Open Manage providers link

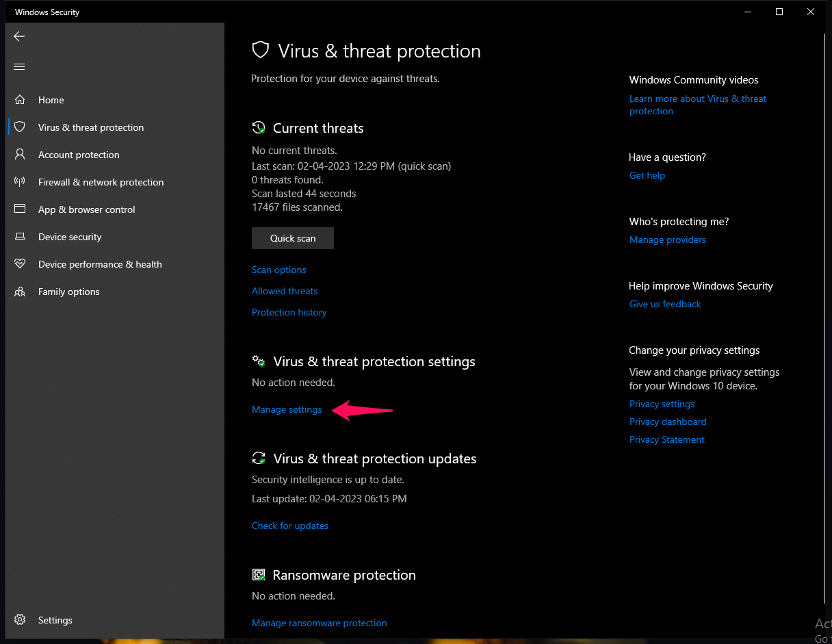(668, 240)
